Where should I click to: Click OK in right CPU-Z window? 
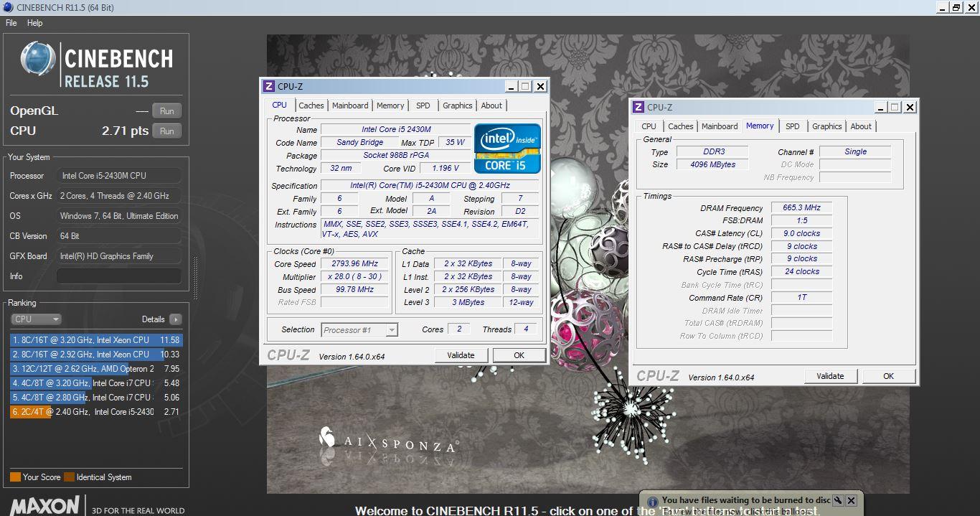[888, 376]
